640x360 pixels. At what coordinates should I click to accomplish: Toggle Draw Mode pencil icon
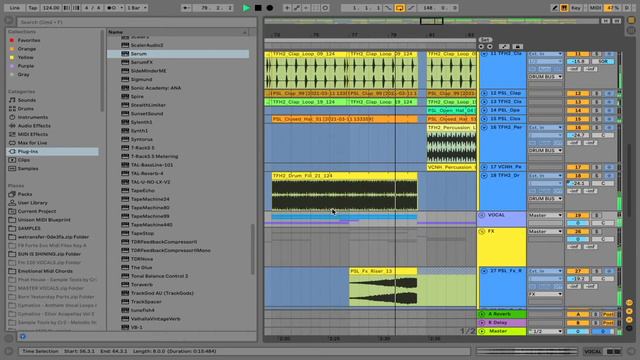(x=554, y=8)
